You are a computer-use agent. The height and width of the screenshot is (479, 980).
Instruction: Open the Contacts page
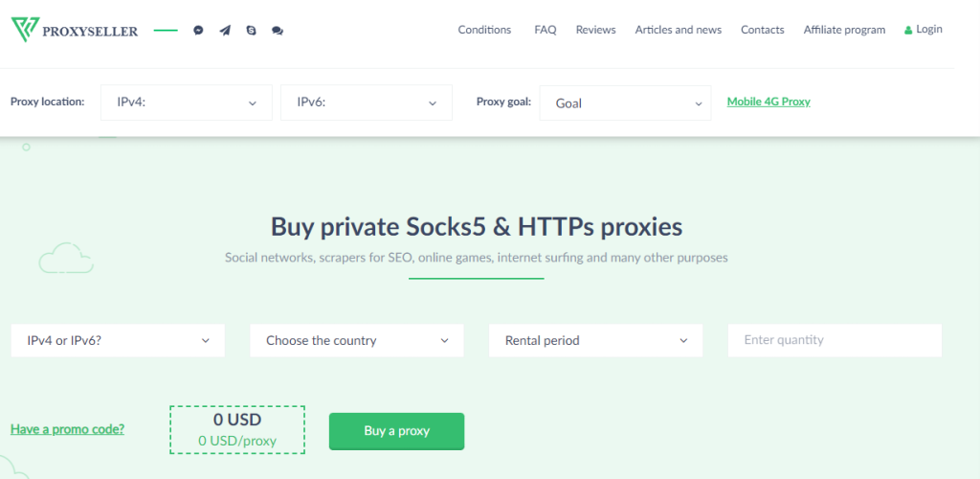tap(763, 30)
